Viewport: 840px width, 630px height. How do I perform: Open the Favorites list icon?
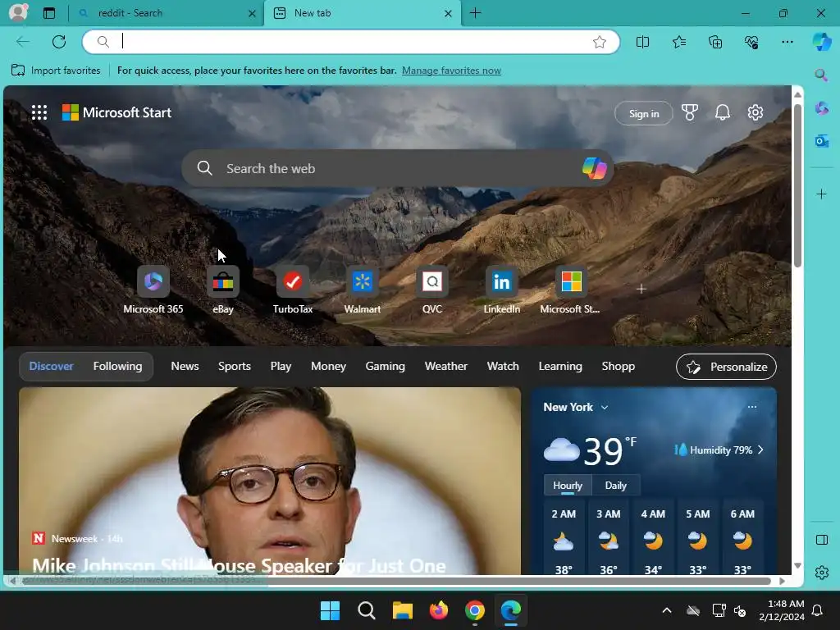[x=678, y=42]
